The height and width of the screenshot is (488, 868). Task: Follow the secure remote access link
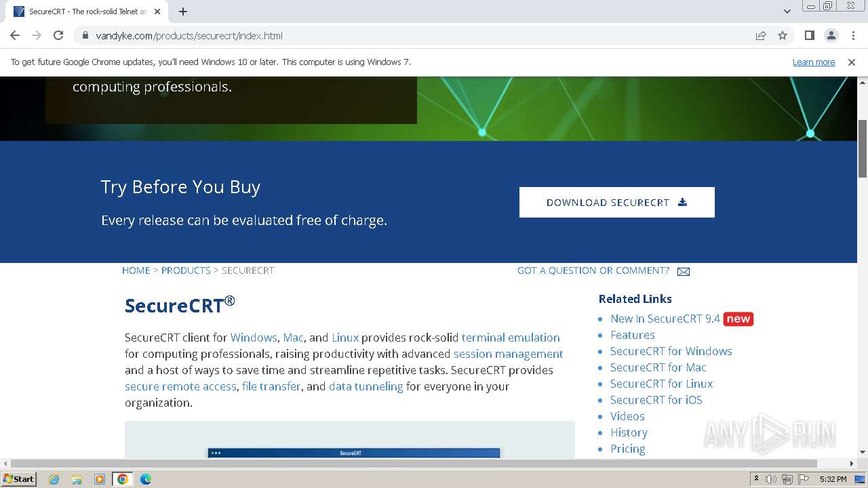point(180,386)
